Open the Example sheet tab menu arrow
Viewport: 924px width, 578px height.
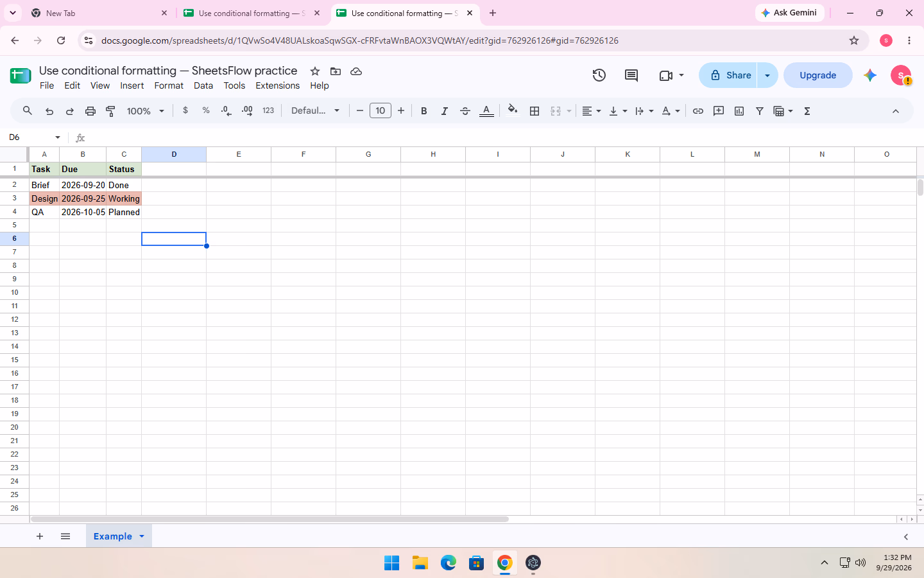[x=142, y=536]
